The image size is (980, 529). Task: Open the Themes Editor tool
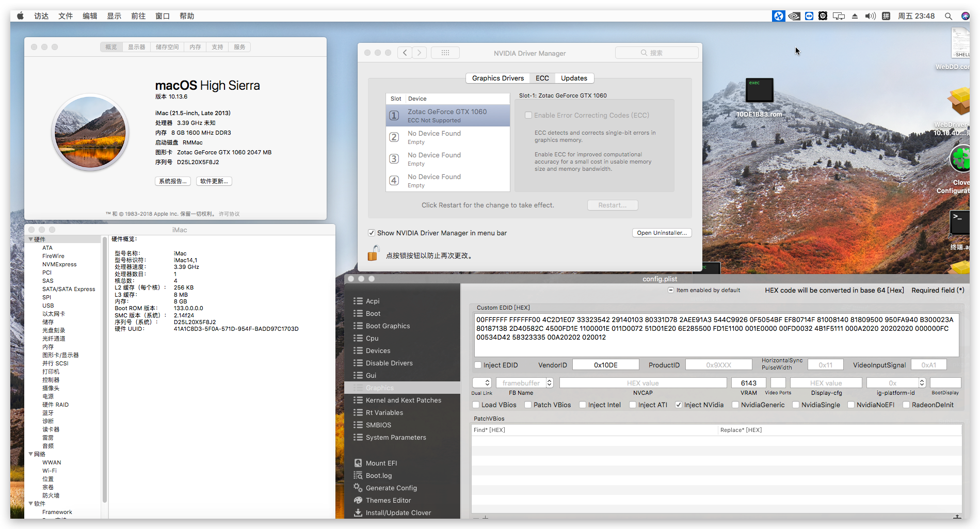click(x=388, y=500)
